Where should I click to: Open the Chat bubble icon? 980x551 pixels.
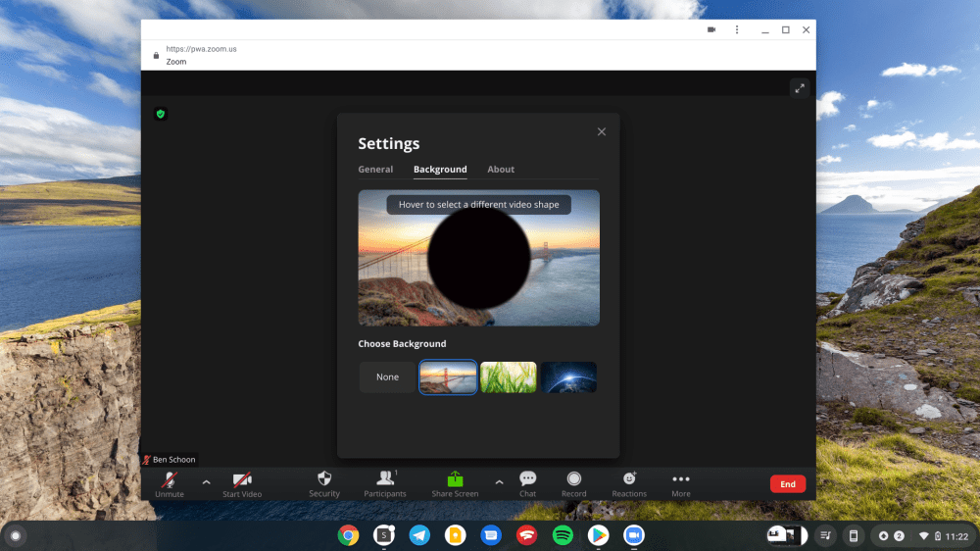click(527, 479)
